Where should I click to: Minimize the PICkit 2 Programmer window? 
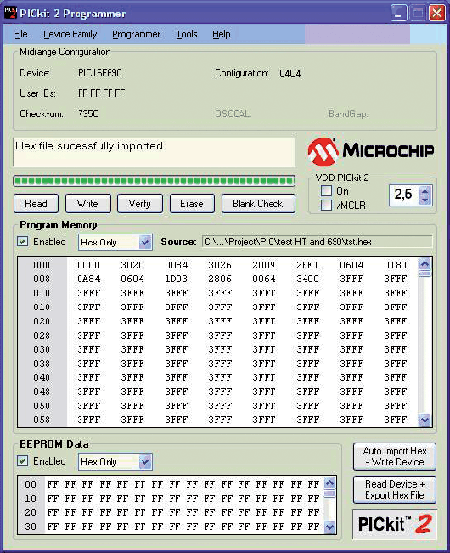coord(399,13)
